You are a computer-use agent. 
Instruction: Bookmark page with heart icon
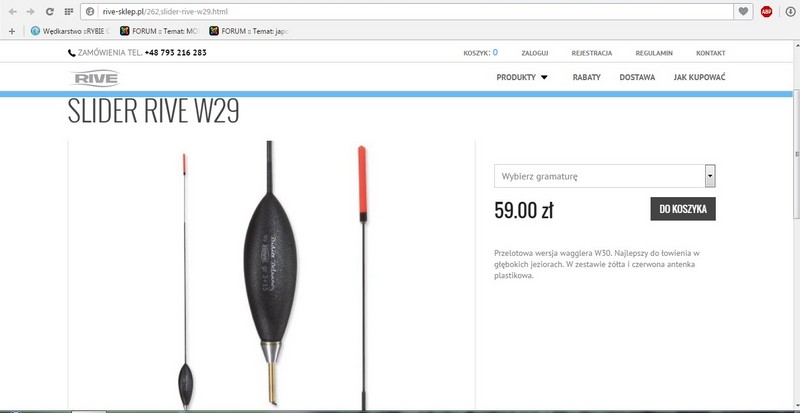tap(743, 11)
